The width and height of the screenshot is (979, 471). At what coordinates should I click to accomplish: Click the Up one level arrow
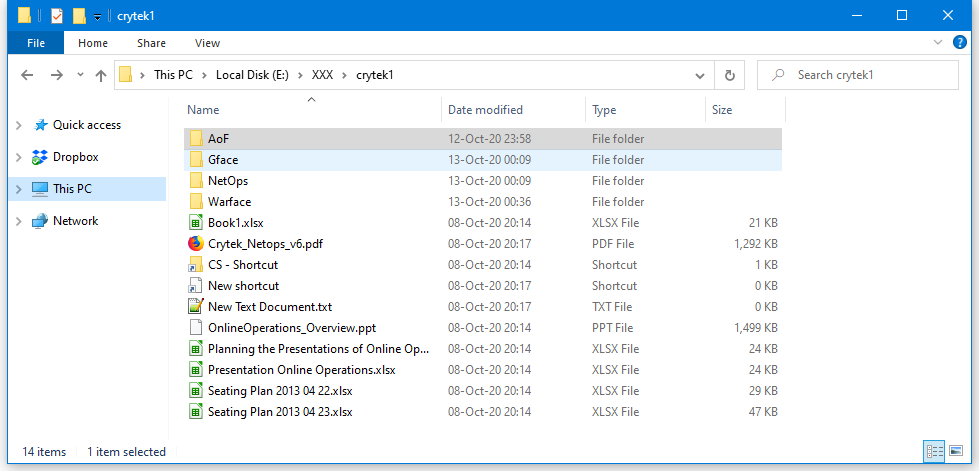tap(100, 75)
